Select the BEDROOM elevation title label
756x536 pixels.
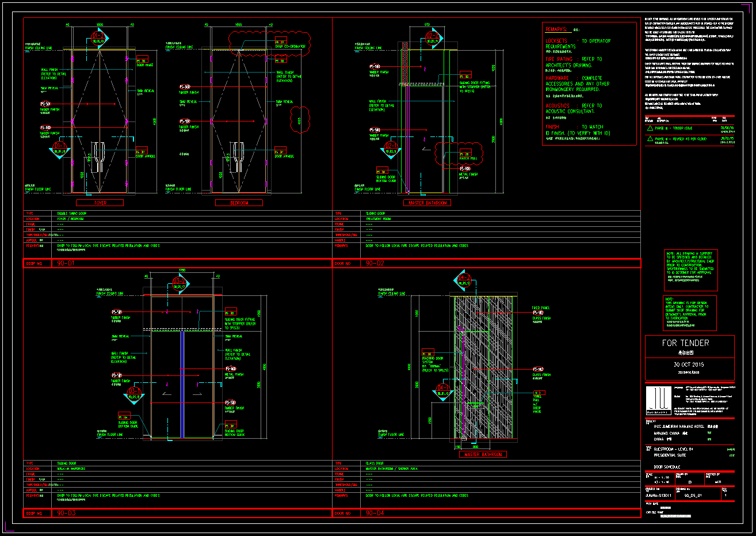tap(239, 203)
